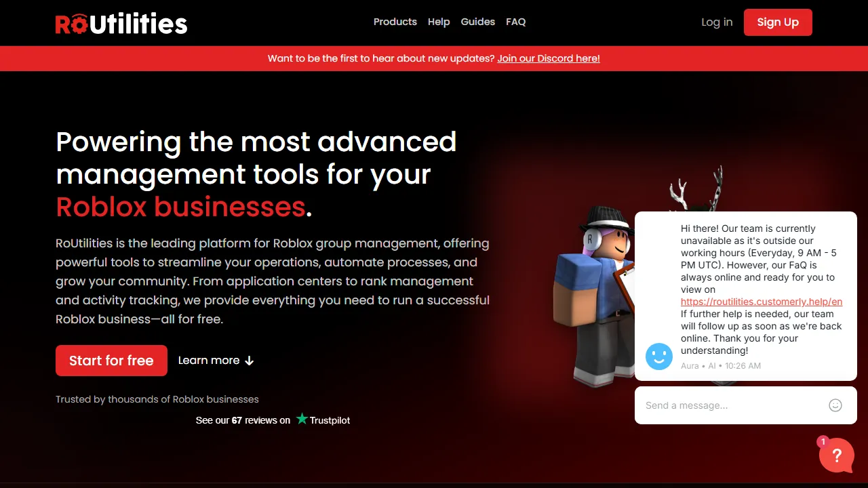Click Aura's smiley avatar in the chat
Screen dimensions: 868x488
[658, 356]
